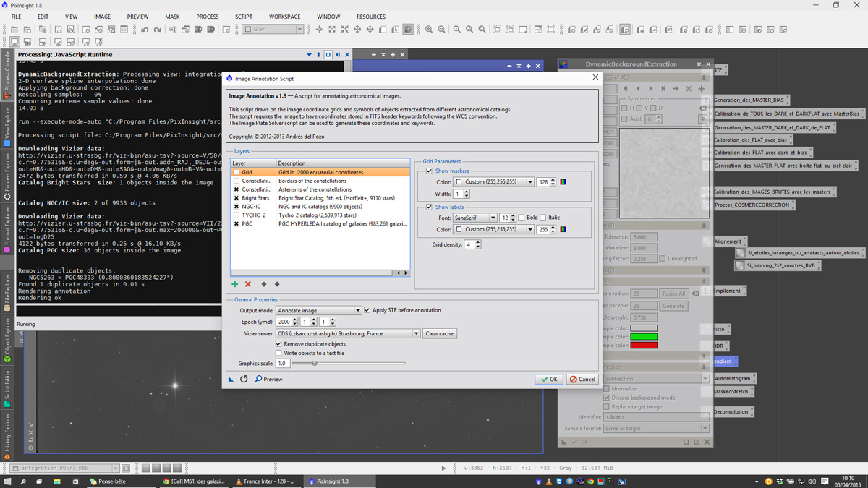Click the Epoch year input field
Viewport: 868px width, 488px height.
tap(283, 322)
